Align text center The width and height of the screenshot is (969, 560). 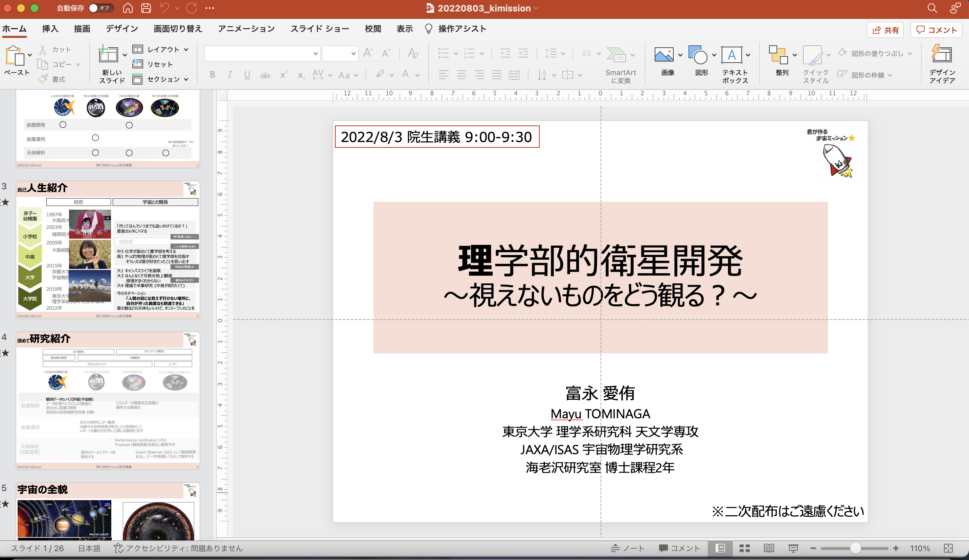461,75
